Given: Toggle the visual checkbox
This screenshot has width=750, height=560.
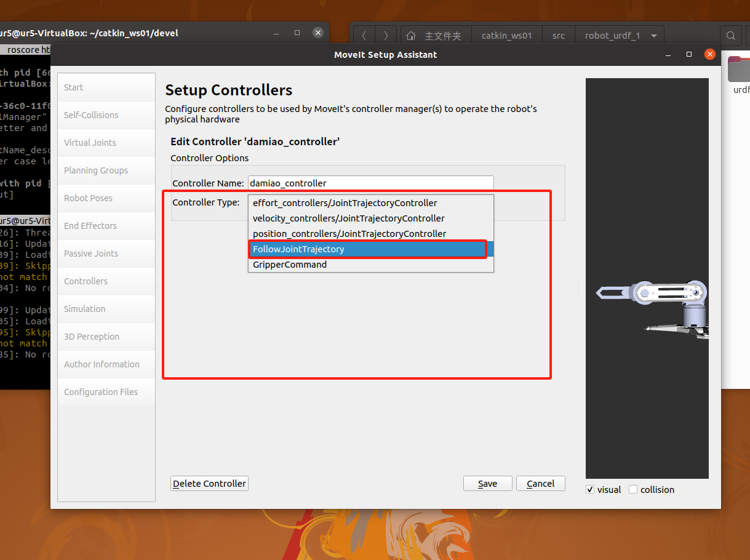Looking at the screenshot, I should 591,490.
